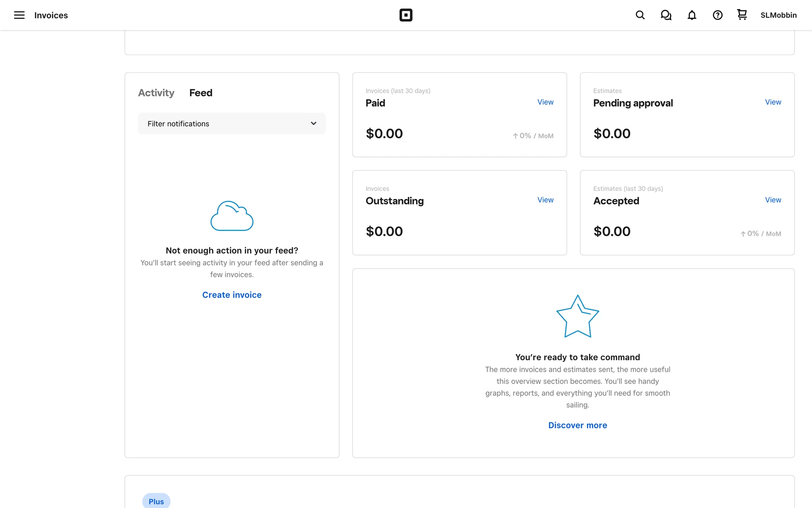Click the Discover more link
This screenshot has height=508, width=812.
(x=577, y=425)
